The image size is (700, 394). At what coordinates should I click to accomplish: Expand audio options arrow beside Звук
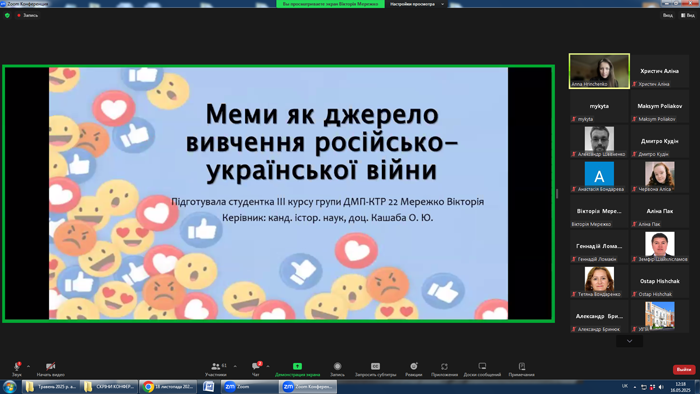[x=29, y=366]
